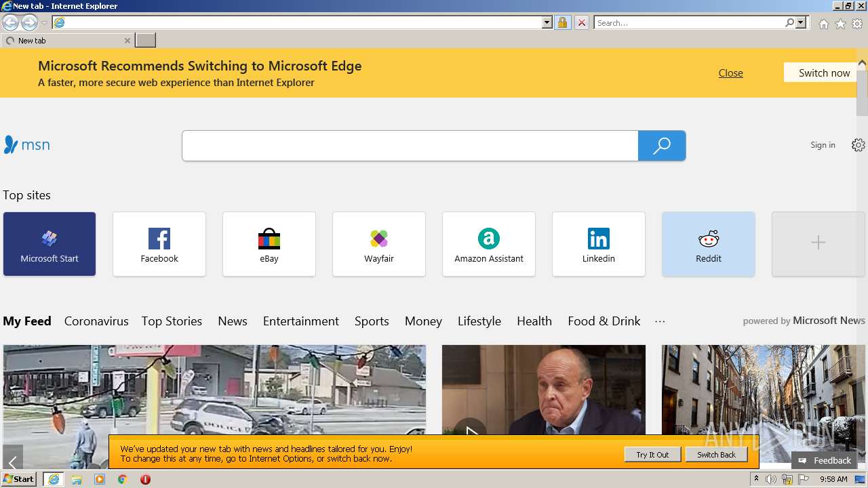Select the News feed tab
This screenshot has height=488, width=868.
coord(233,321)
